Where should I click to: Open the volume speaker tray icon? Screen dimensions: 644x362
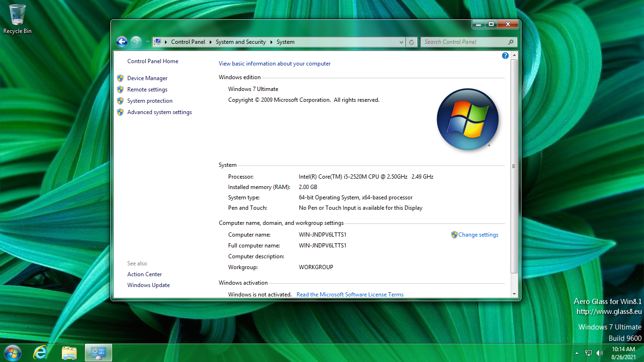599,353
